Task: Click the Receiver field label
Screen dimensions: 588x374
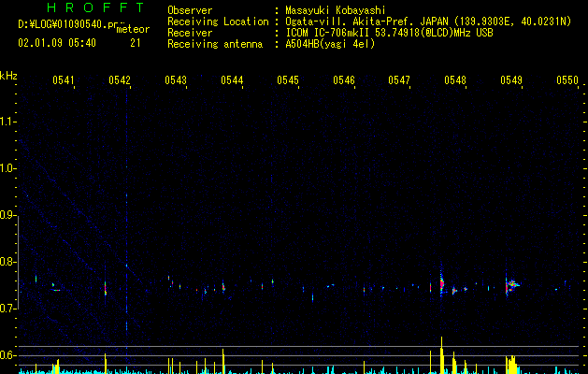Action: (190, 33)
